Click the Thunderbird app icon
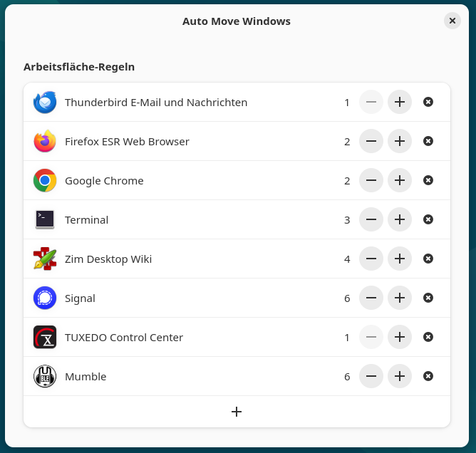476x453 pixels. coord(45,103)
